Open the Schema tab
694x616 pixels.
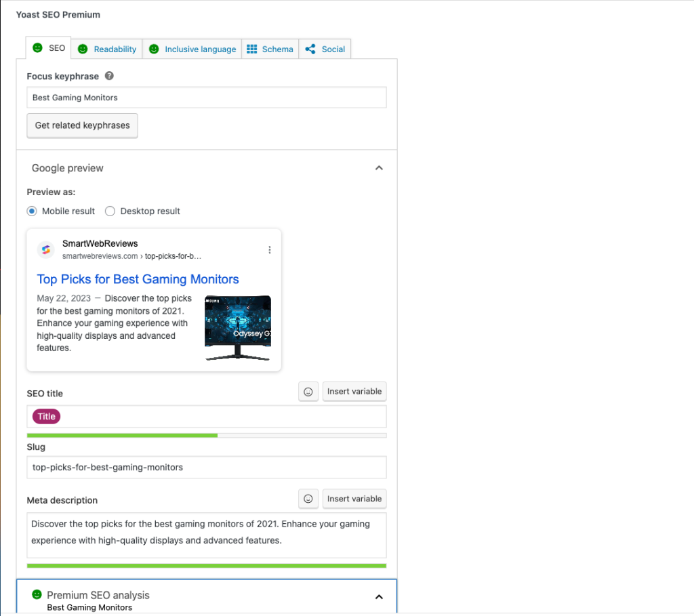point(270,49)
